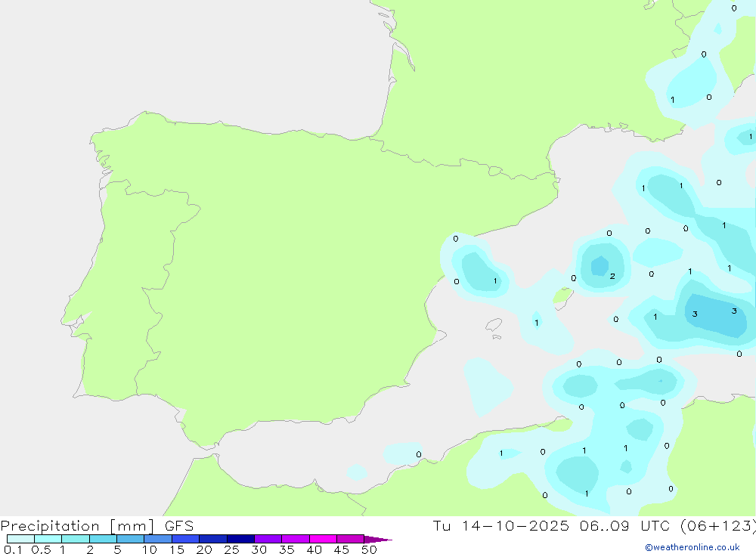Screen dimensions: 756x554
Task: Click the 25–30 mm dark blue swatch
Action: point(240,539)
